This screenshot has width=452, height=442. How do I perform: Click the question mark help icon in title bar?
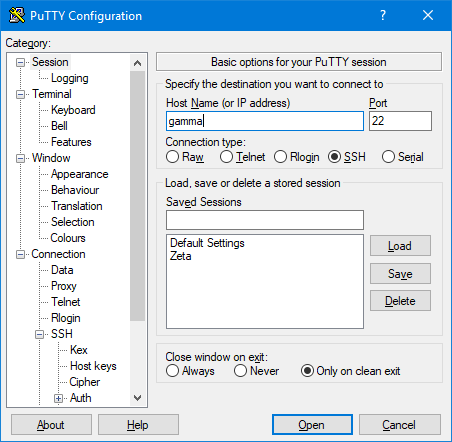(383, 15)
